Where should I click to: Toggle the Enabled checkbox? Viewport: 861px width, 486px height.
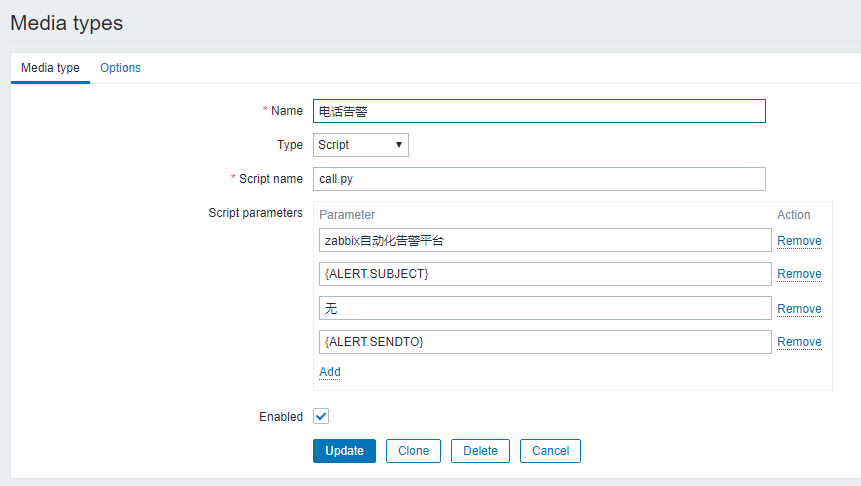click(321, 416)
